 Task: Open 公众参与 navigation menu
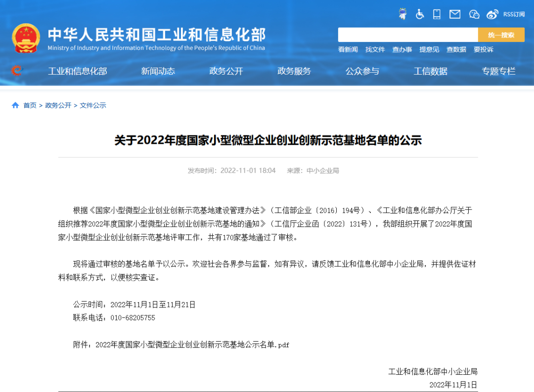(x=362, y=71)
